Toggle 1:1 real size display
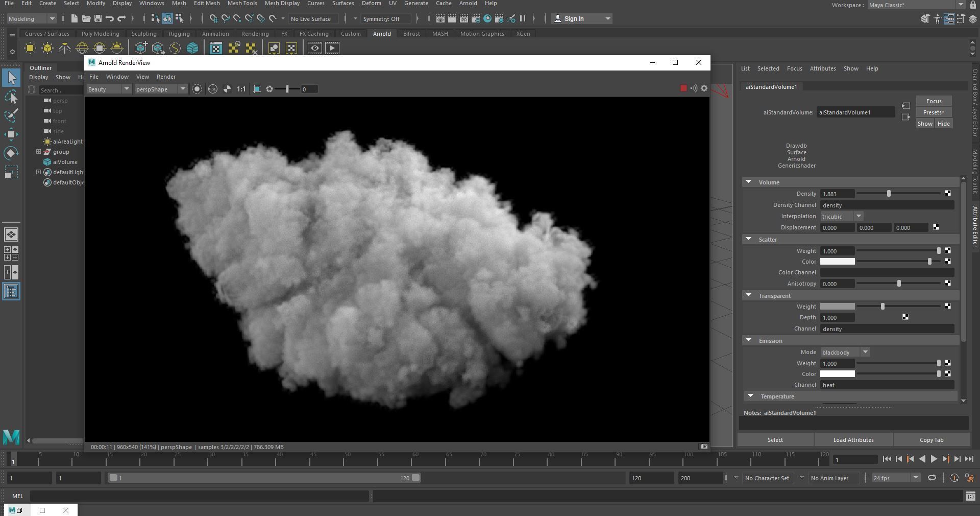 click(x=241, y=89)
